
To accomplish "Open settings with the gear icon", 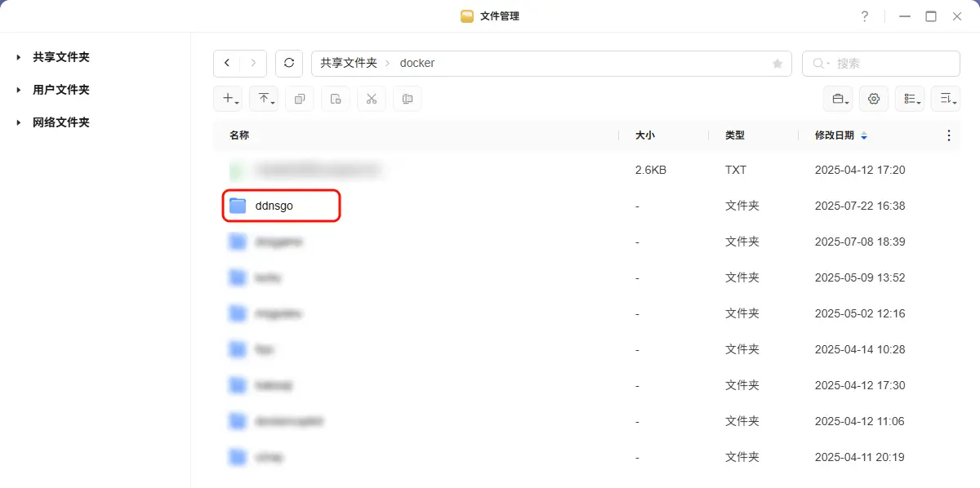I will click(874, 99).
